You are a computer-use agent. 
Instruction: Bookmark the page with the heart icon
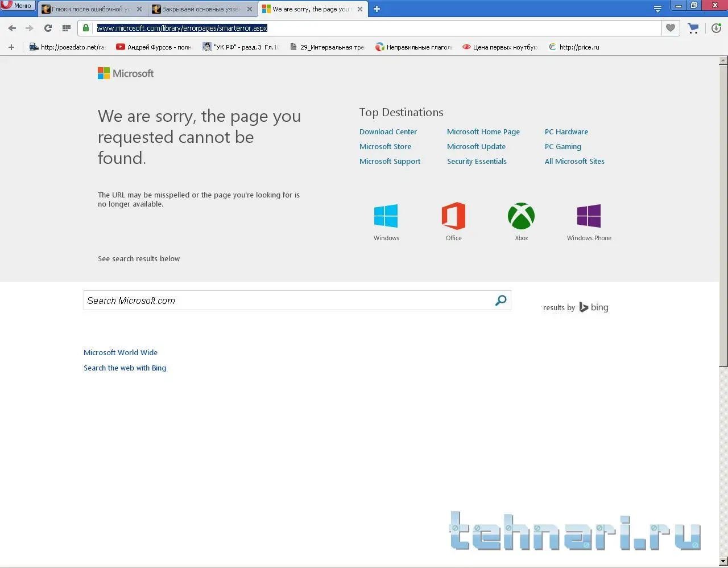pyautogui.click(x=671, y=28)
